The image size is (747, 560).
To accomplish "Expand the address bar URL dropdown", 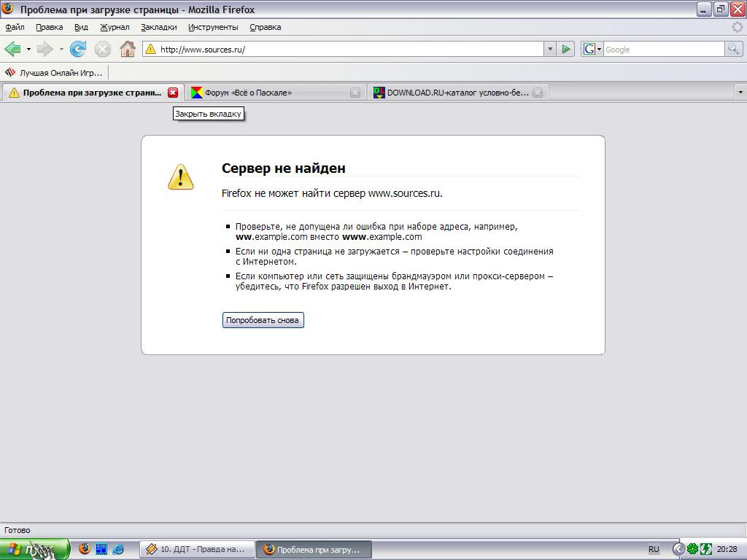I will pyautogui.click(x=550, y=49).
